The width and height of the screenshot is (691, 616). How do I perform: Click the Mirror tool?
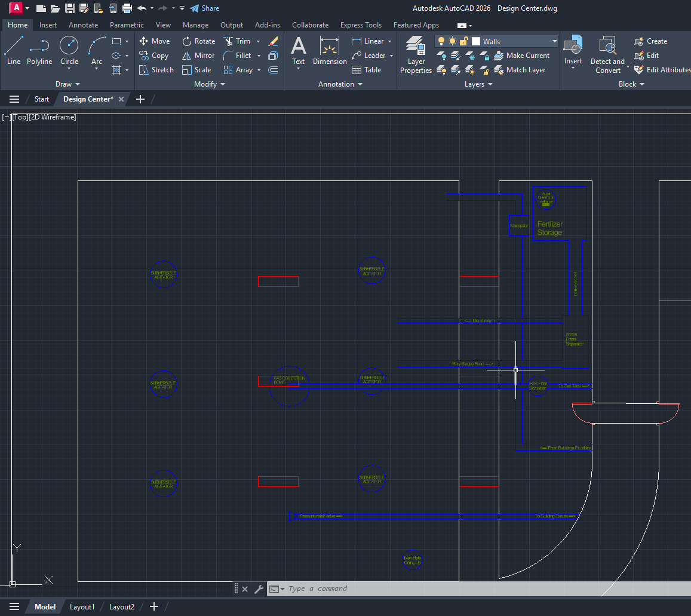pyautogui.click(x=198, y=56)
